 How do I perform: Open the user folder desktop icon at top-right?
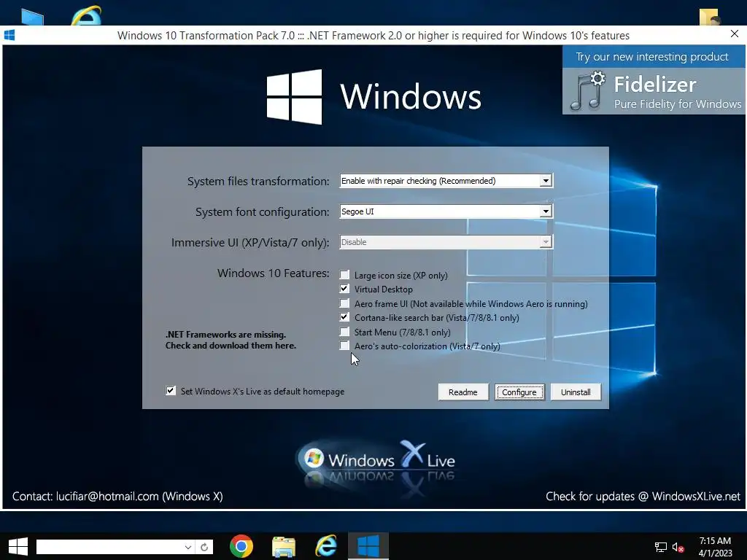tap(710, 17)
